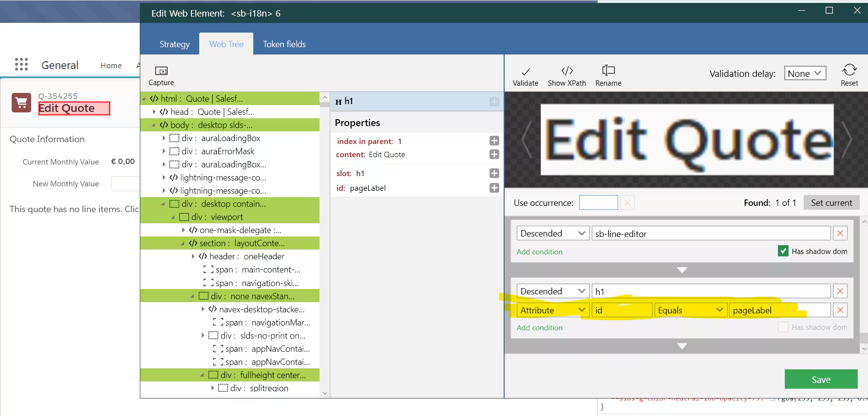The image size is (868, 416).
Task: Toggle Has shadow dom for h1 row
Action: coord(783,327)
